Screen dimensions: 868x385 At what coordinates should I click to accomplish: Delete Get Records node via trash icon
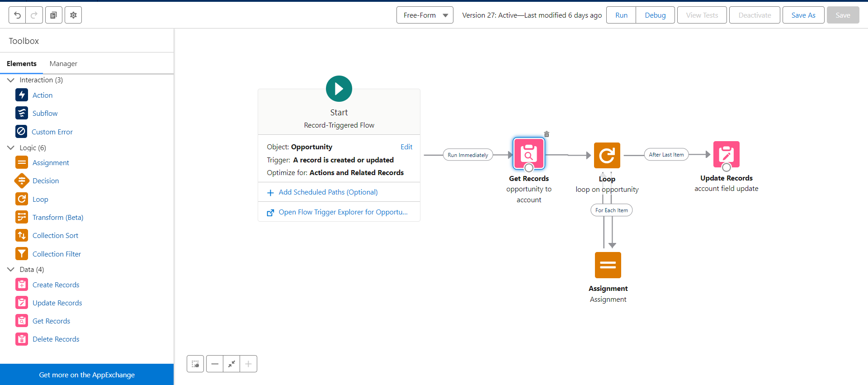(x=547, y=134)
